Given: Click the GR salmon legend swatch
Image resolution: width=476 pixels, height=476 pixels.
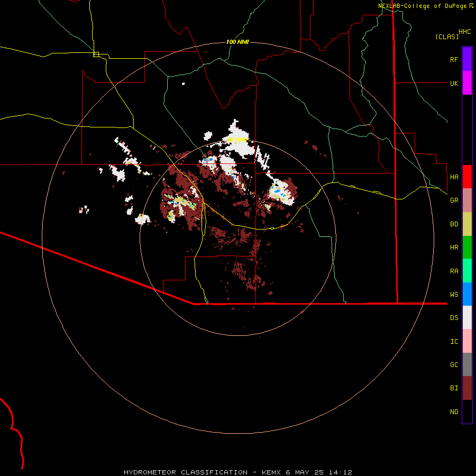Looking at the screenshot, I should coord(467,200).
